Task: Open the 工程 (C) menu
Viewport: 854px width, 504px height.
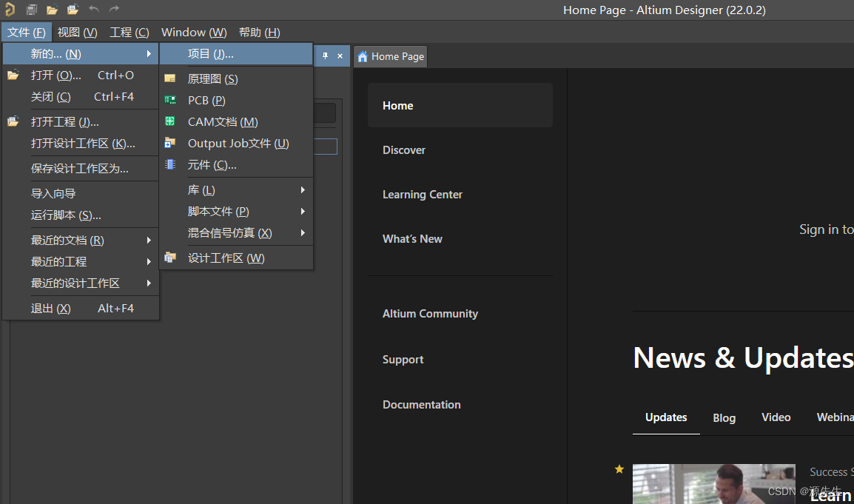Action: coord(129,32)
